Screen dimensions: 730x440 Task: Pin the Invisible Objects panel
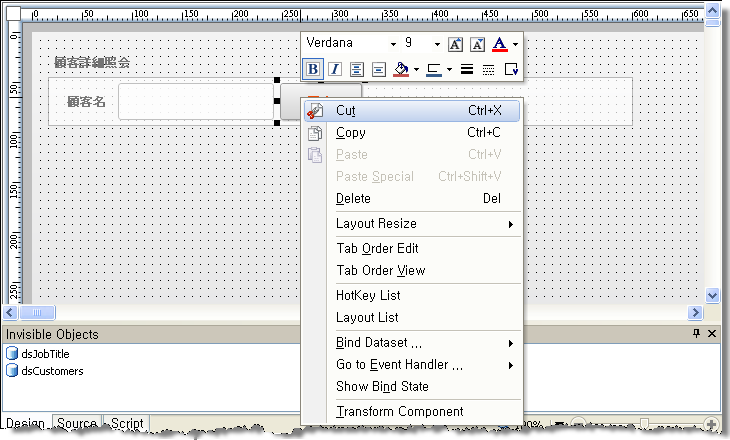click(x=697, y=334)
